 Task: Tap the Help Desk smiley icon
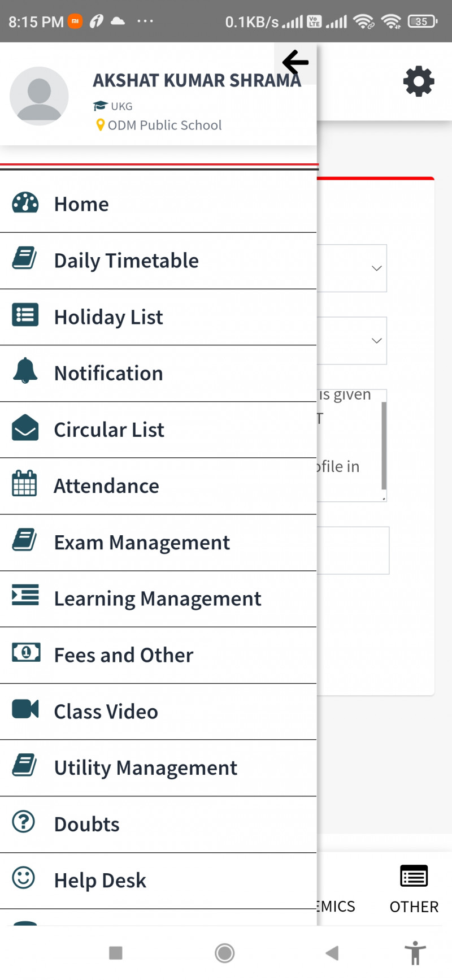pyautogui.click(x=24, y=878)
